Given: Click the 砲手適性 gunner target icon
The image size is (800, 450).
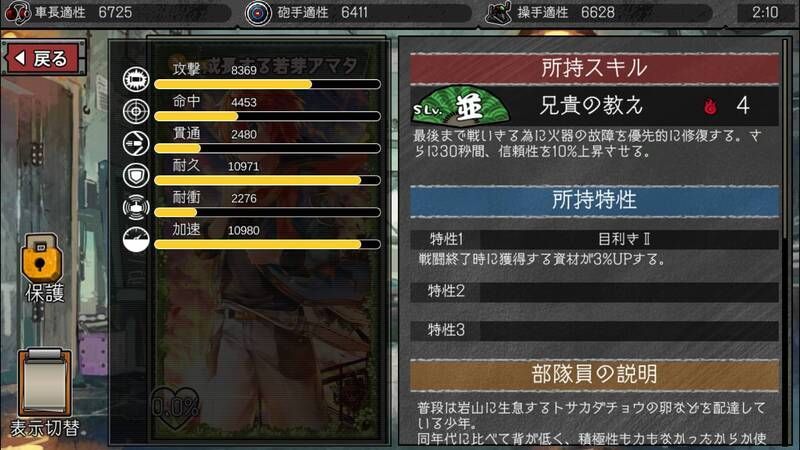Looking at the screenshot, I should [258, 13].
